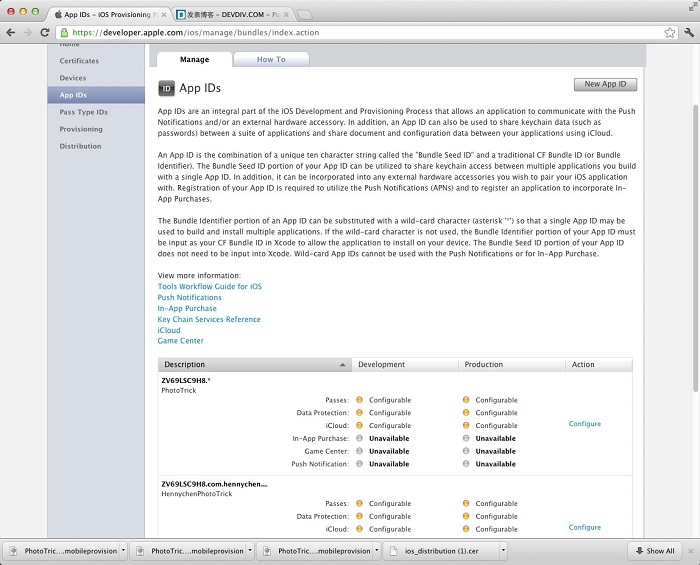Click Show All downloads button
This screenshot has height=565, width=700.
point(655,551)
